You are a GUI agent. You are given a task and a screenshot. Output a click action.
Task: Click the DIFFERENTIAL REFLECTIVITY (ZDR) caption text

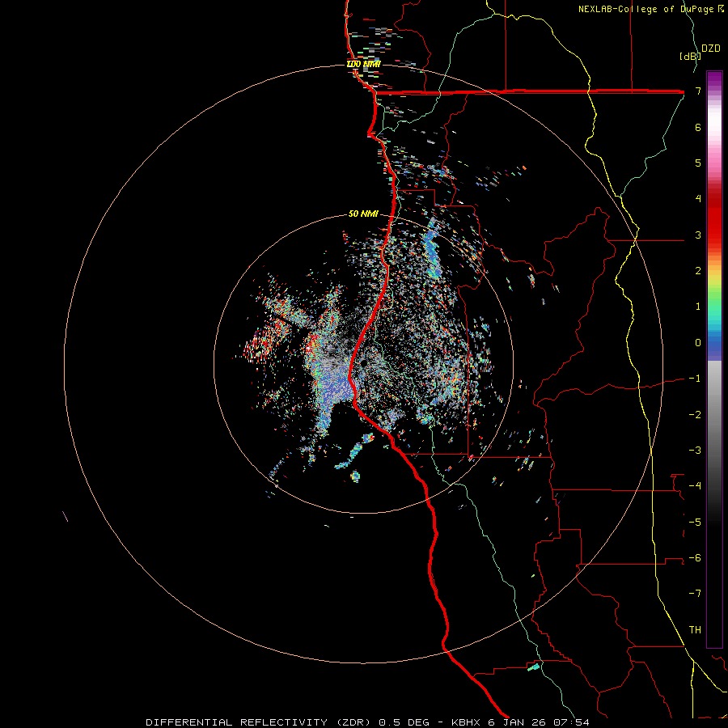pos(260,722)
